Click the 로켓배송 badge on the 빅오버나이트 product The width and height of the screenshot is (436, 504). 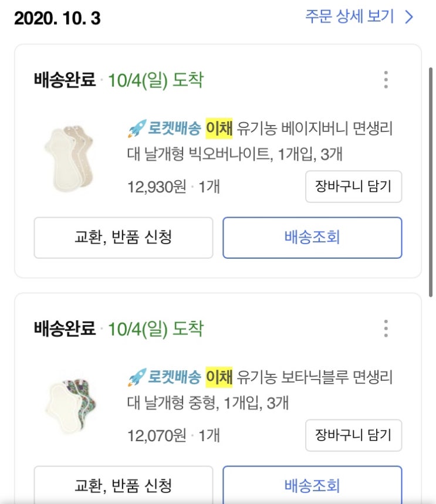pyautogui.click(x=175, y=128)
